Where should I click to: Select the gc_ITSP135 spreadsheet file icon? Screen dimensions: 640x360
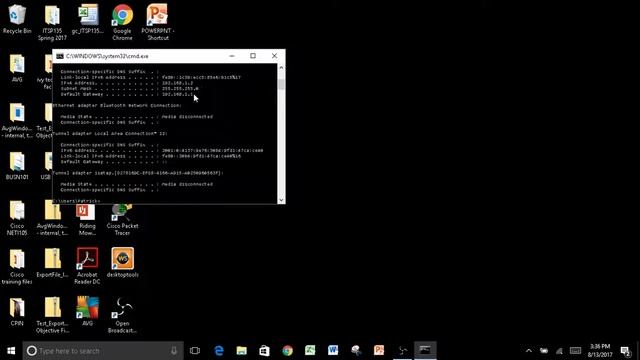[87, 19]
